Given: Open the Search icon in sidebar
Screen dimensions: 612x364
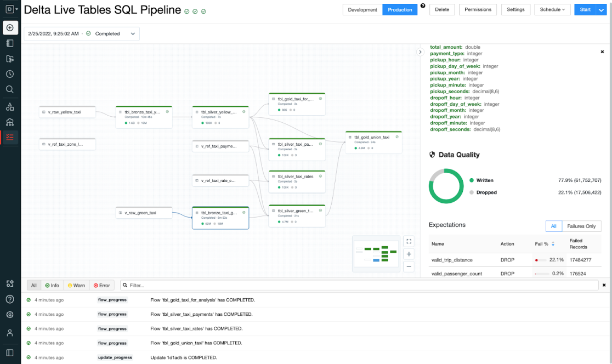Looking at the screenshot, I should pyautogui.click(x=10, y=89).
